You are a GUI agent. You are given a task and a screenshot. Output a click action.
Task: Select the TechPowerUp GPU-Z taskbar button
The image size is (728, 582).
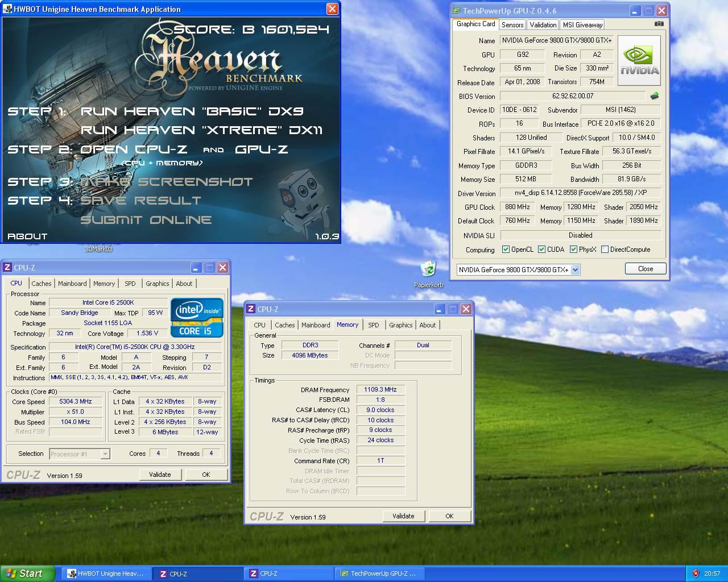pos(380,573)
